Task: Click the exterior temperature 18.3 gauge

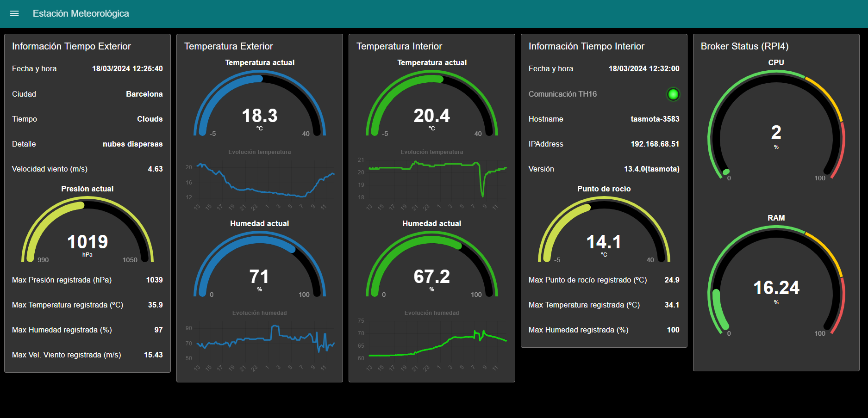Action: (x=260, y=104)
